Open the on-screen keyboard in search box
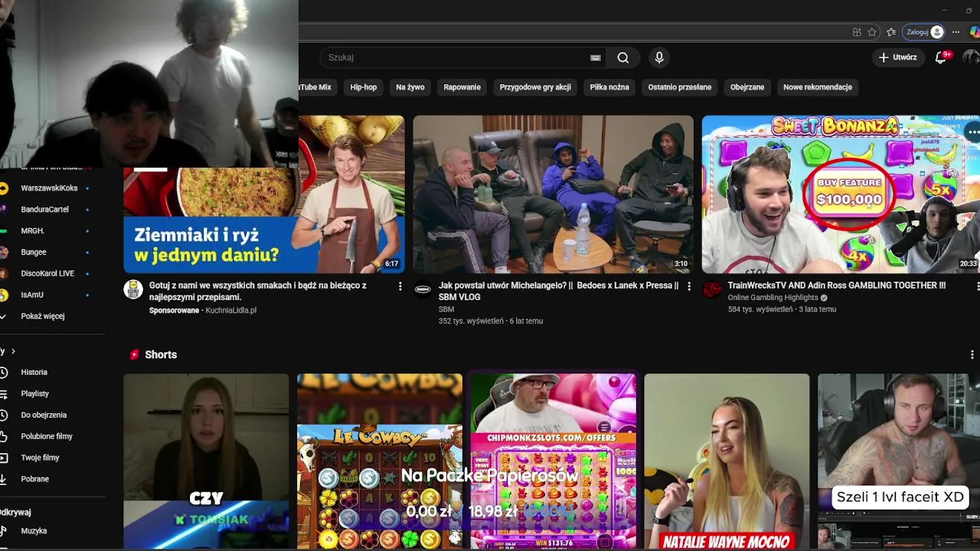This screenshot has height=551, width=980. [x=595, y=57]
